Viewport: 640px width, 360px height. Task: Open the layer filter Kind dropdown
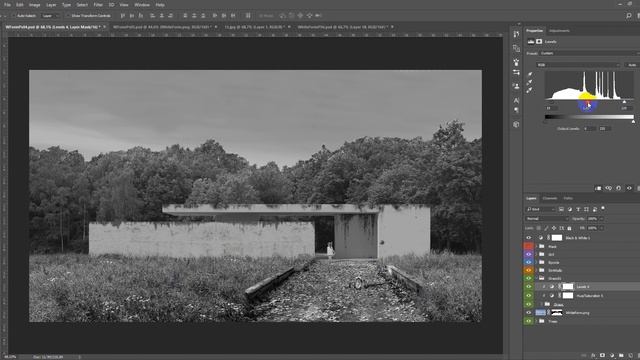tap(540, 209)
